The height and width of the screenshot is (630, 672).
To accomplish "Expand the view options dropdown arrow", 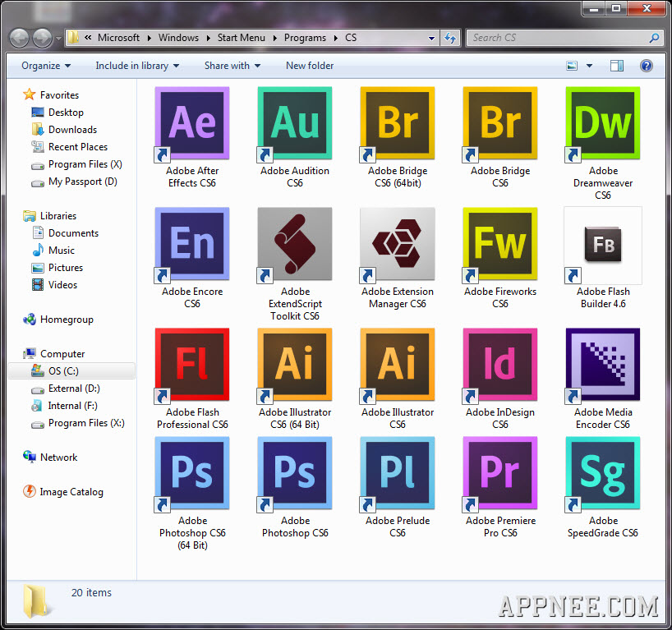I will pos(589,66).
